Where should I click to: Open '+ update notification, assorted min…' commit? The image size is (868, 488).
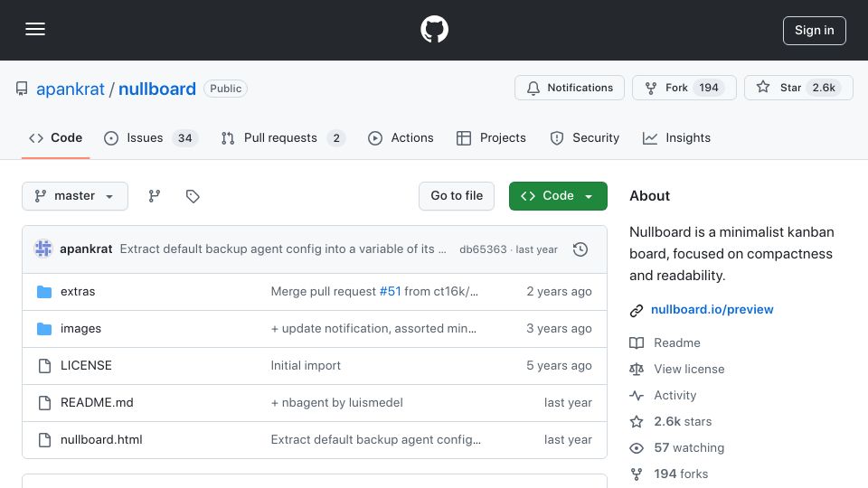tap(373, 329)
